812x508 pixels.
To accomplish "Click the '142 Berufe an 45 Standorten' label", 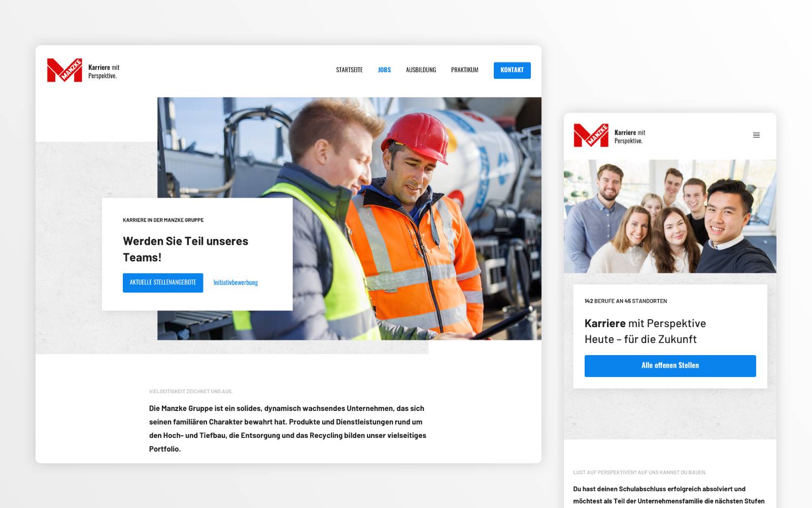I will (x=626, y=301).
